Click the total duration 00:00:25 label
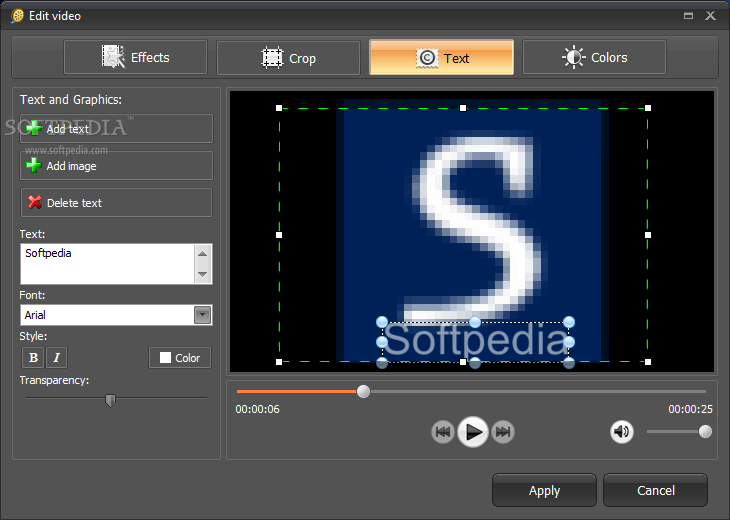Viewport: 730px width, 520px height. [x=690, y=409]
